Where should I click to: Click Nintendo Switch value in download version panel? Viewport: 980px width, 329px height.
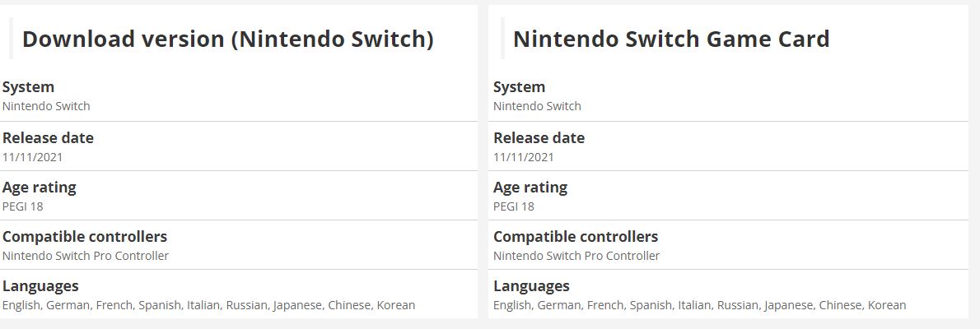[46, 106]
